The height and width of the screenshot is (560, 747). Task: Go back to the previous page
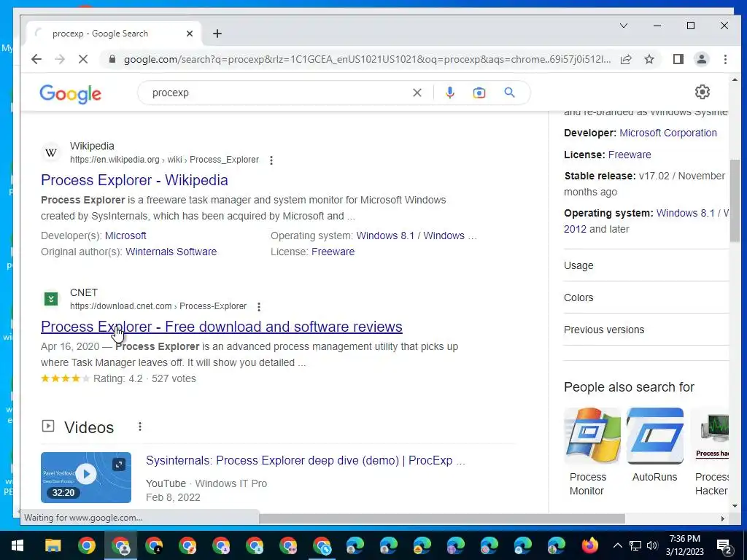pyautogui.click(x=36, y=59)
